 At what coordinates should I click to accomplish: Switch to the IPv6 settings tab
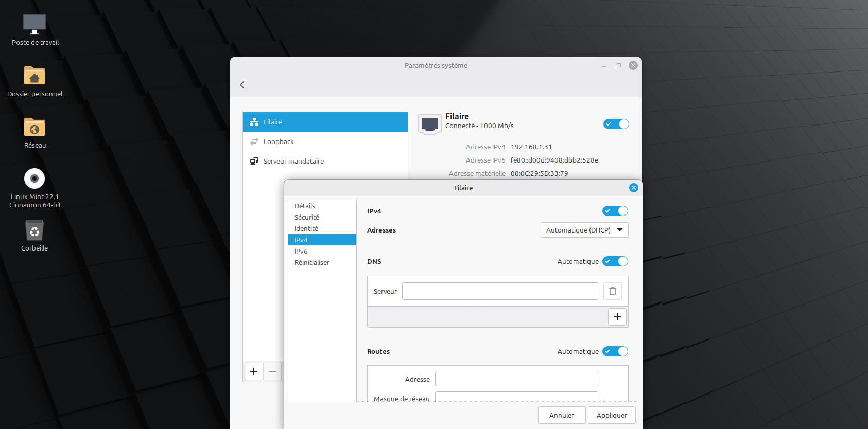pos(301,251)
